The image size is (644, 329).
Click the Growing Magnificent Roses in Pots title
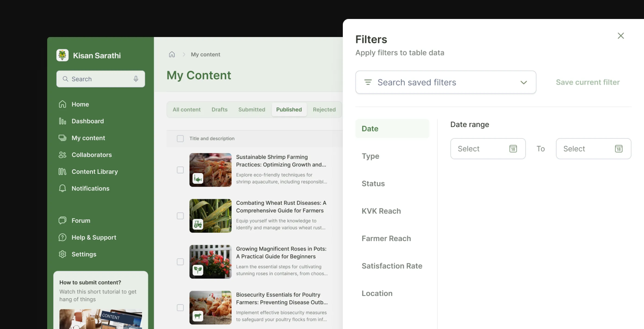[281, 252]
